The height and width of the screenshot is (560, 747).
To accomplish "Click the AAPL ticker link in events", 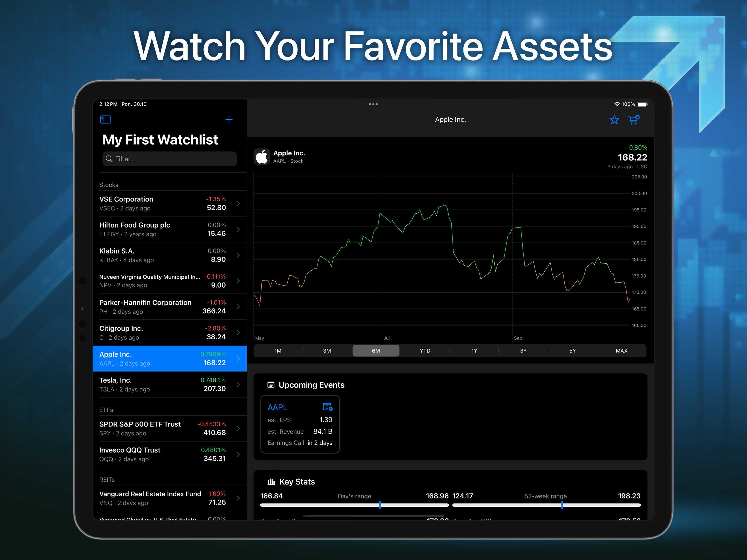I will 277,407.
